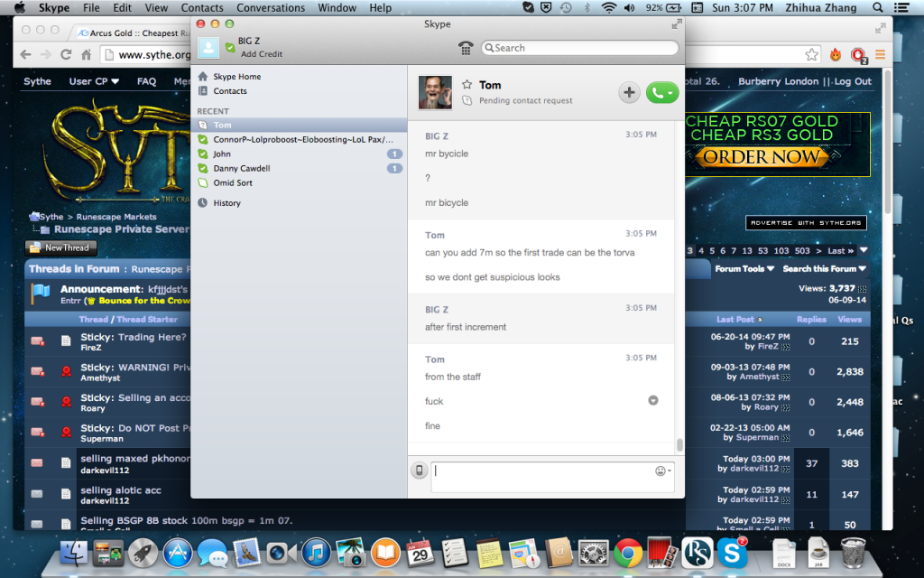Open the App Store from the Dock
924x578 pixels.
tap(178, 554)
